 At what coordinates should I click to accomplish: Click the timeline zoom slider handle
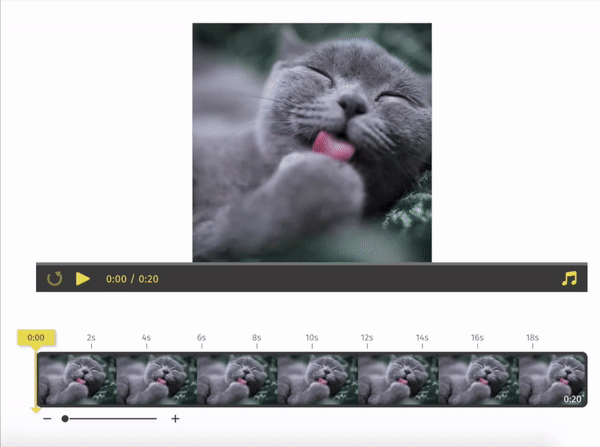click(x=65, y=419)
